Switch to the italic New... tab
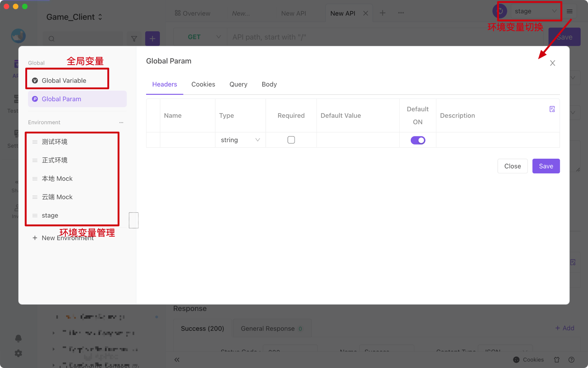588x368 pixels. pyautogui.click(x=241, y=13)
